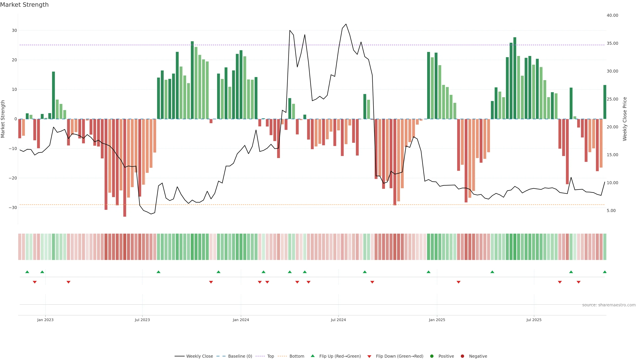This screenshot has width=644, height=362.
Task: Click Flip Down red triangle legend icon
Action: [369, 356]
